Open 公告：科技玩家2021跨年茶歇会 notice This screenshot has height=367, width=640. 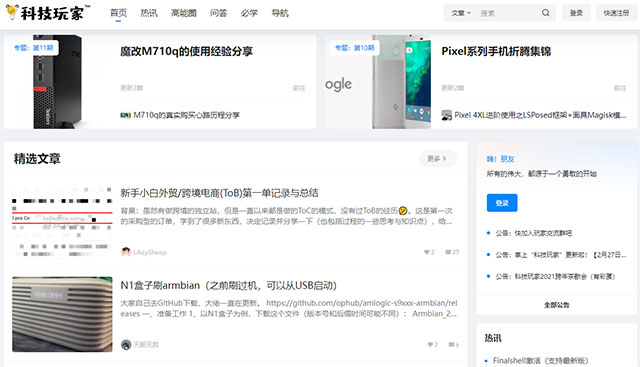(x=555, y=276)
